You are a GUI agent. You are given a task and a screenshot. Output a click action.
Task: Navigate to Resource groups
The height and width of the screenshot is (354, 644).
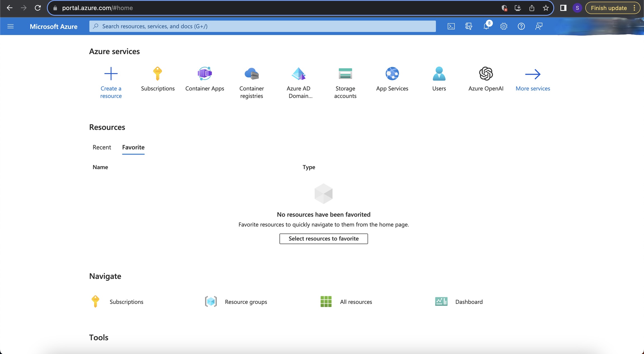click(246, 302)
